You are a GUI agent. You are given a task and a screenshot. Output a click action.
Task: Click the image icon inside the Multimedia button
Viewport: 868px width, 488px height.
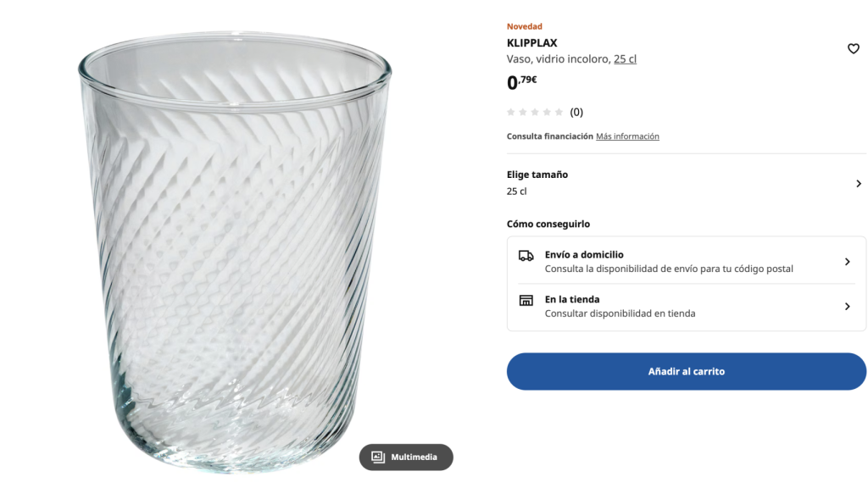pyautogui.click(x=378, y=457)
